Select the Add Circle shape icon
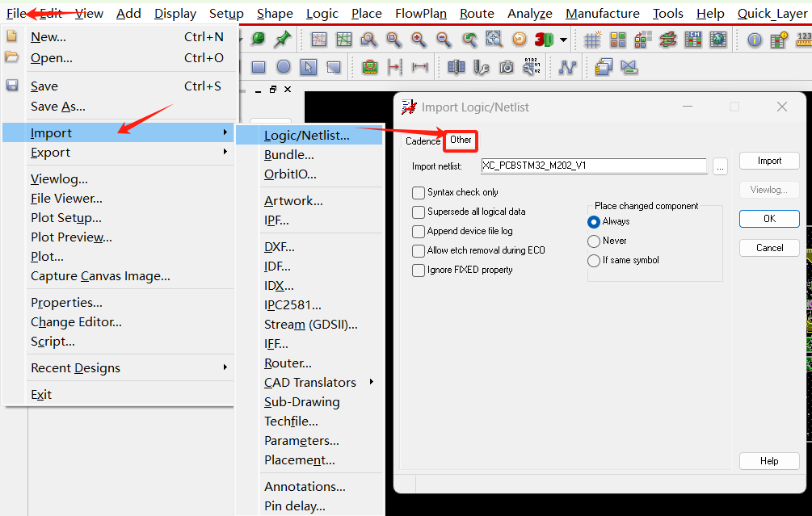812x516 pixels. tap(284, 67)
